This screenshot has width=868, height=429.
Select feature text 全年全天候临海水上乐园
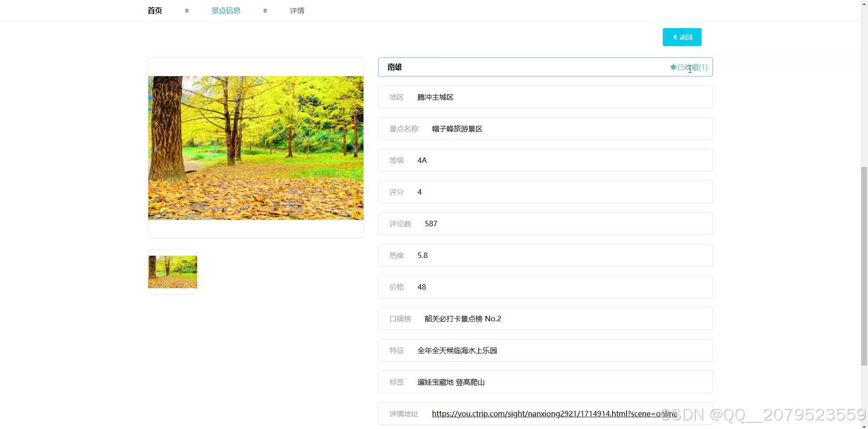pos(457,350)
